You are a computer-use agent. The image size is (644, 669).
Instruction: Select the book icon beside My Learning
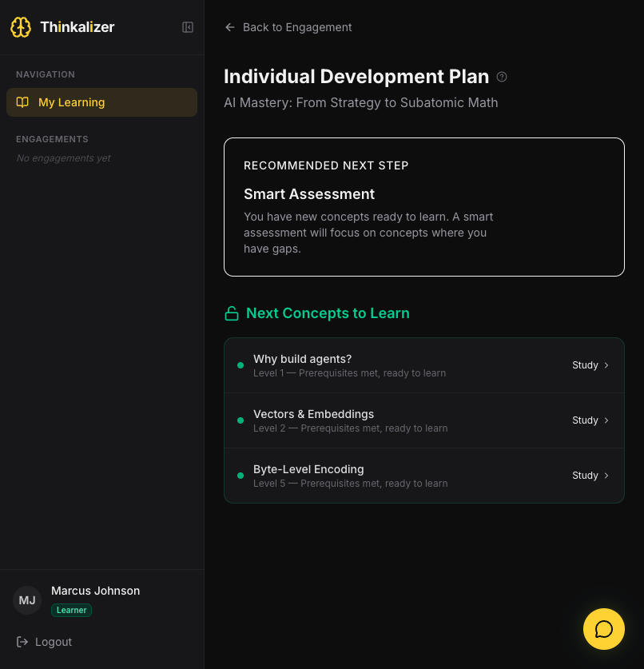23,102
